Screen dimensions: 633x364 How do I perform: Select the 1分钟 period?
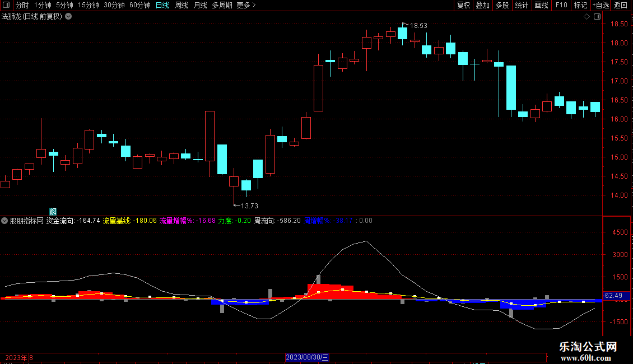click(x=43, y=5)
